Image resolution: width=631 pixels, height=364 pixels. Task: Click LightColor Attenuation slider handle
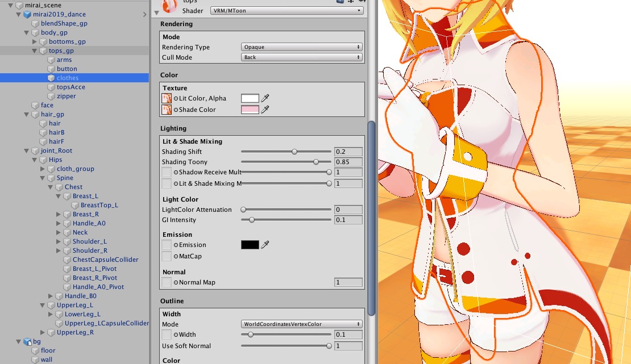click(x=243, y=210)
